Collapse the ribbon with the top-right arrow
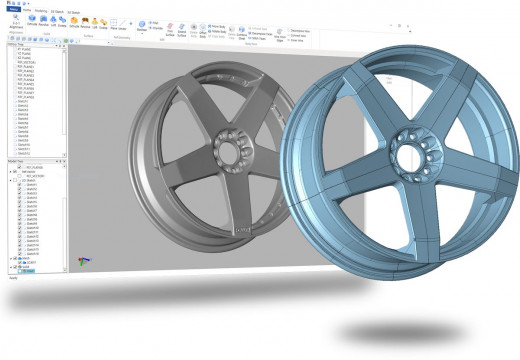520x360 pixels. [x=410, y=31]
